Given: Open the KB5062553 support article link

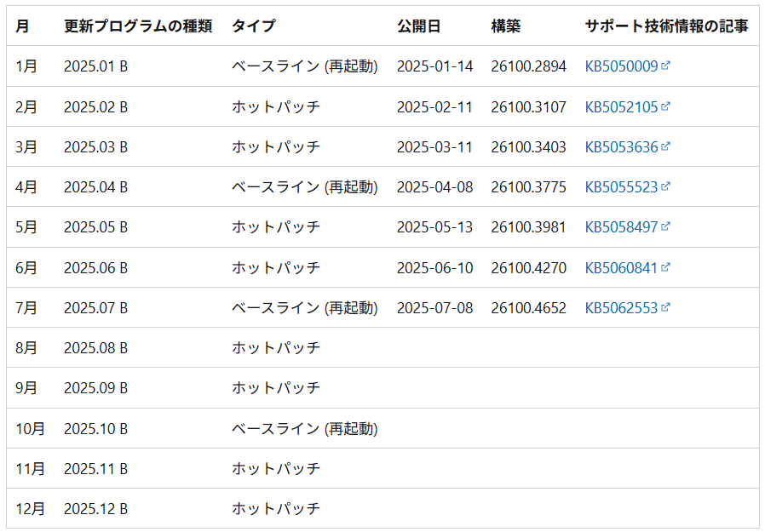Looking at the screenshot, I should click(622, 307).
